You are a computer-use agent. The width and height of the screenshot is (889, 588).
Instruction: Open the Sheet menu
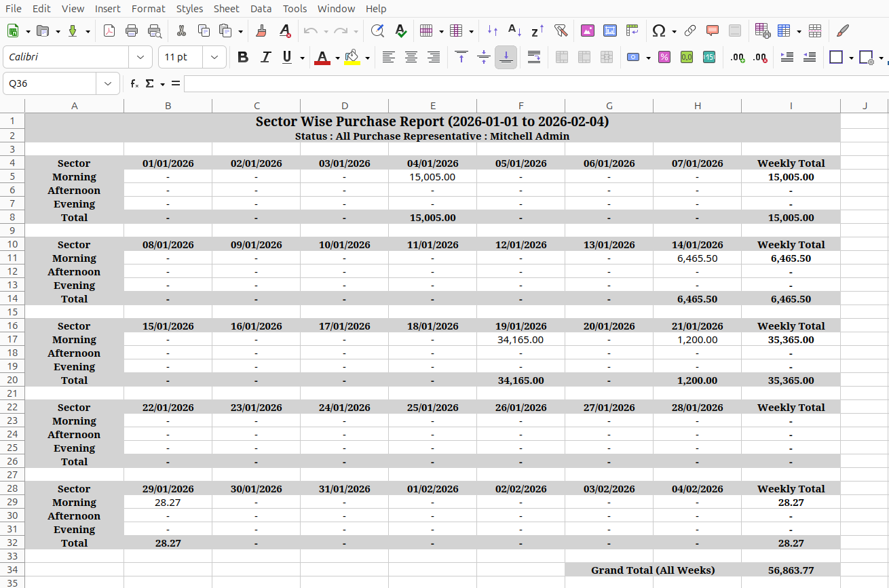tap(226, 8)
